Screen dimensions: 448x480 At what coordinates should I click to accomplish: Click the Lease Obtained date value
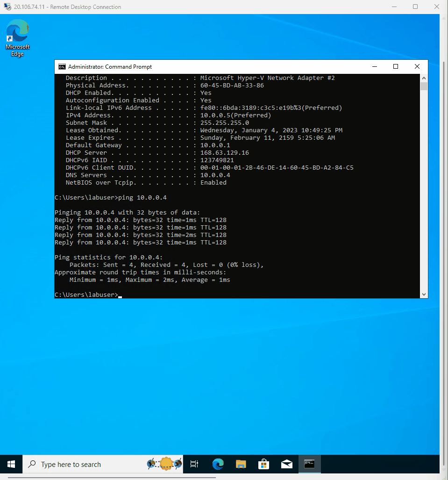pyautogui.click(x=271, y=130)
